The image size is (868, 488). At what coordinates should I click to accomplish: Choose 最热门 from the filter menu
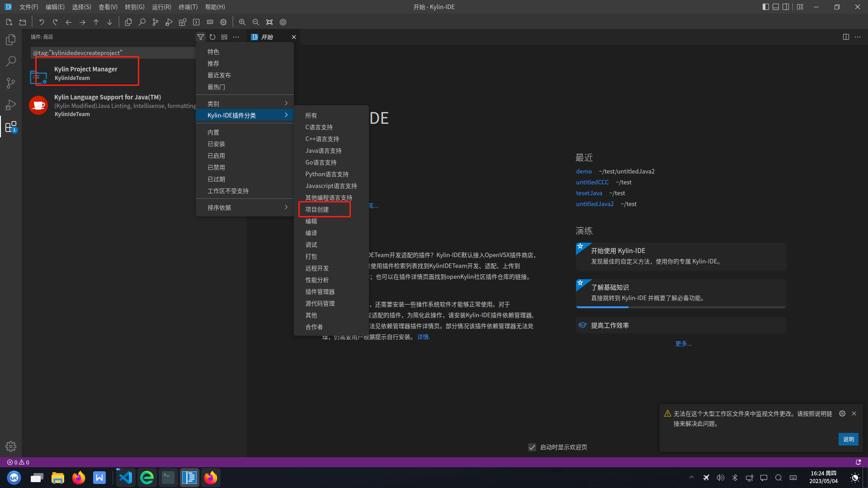(x=245, y=87)
